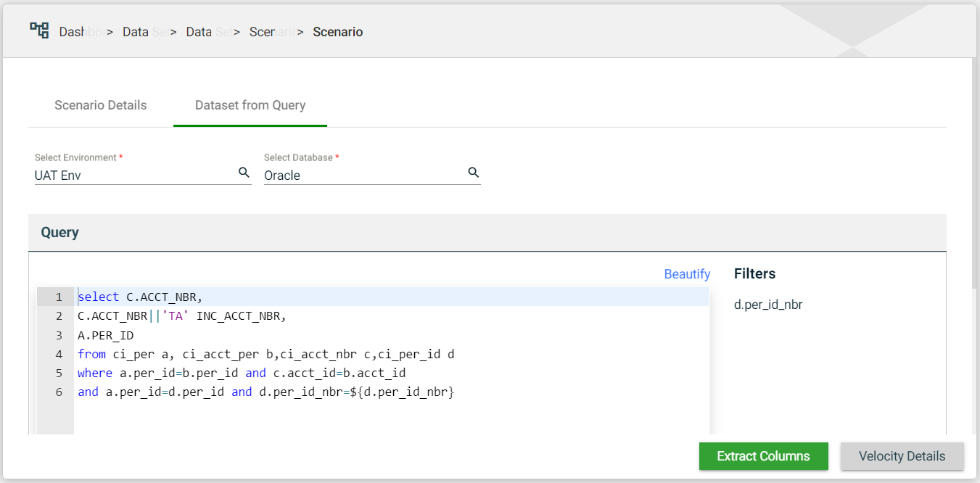Click the search icon in Select Database
980x483 pixels.
pyautogui.click(x=473, y=173)
